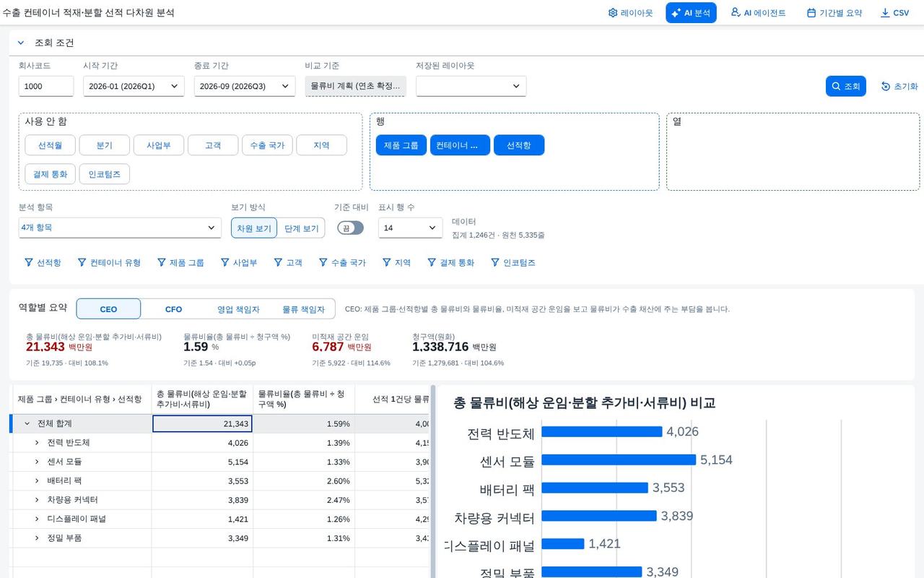The image size is (924, 578).
Task: Open the 종료 기간 dropdown
Action: click(245, 86)
